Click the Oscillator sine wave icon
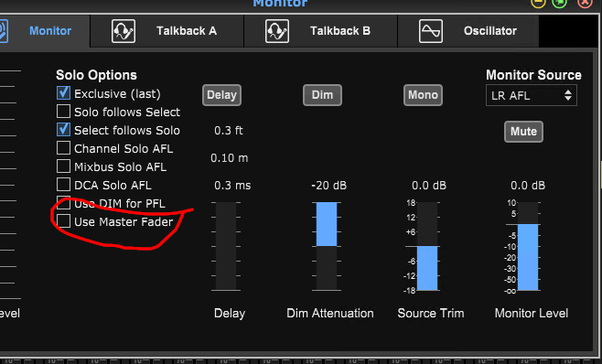Viewport: 602px width, 364px height. click(x=430, y=31)
